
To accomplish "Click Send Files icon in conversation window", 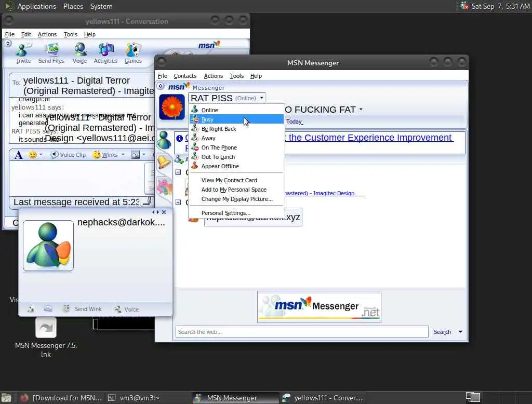I will pos(51,53).
